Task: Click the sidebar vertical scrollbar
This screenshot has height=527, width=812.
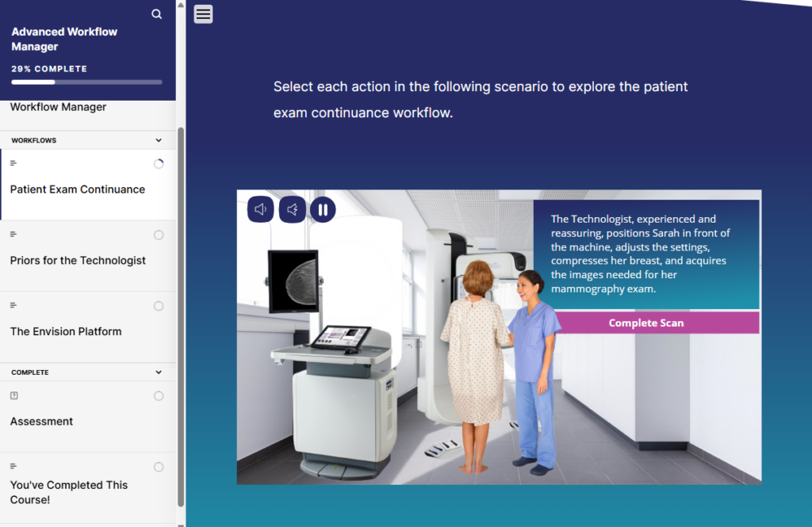Action: click(181, 317)
